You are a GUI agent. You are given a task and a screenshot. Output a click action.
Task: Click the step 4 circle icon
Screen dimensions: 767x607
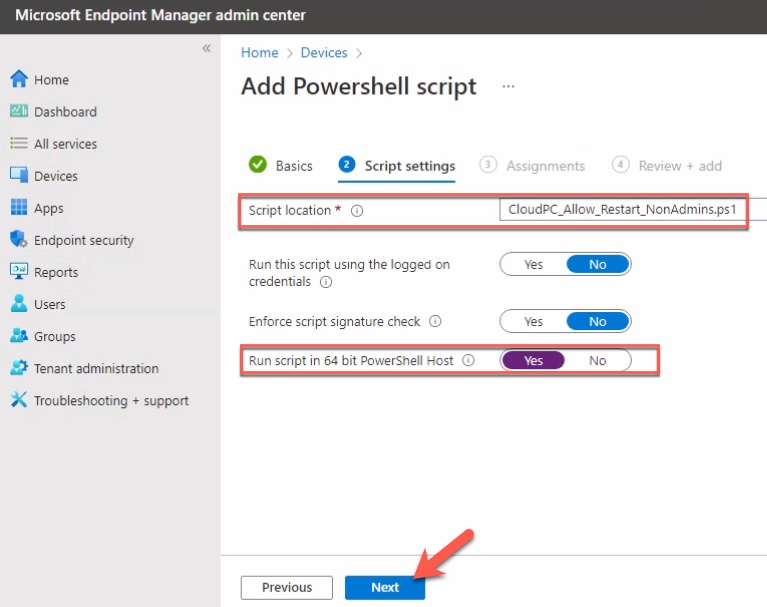pyautogui.click(x=620, y=165)
